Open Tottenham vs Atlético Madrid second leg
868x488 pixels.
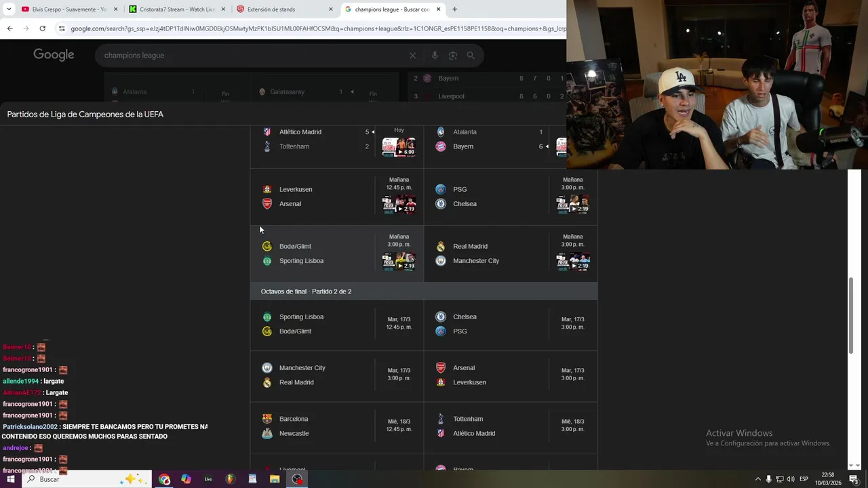tap(511, 426)
